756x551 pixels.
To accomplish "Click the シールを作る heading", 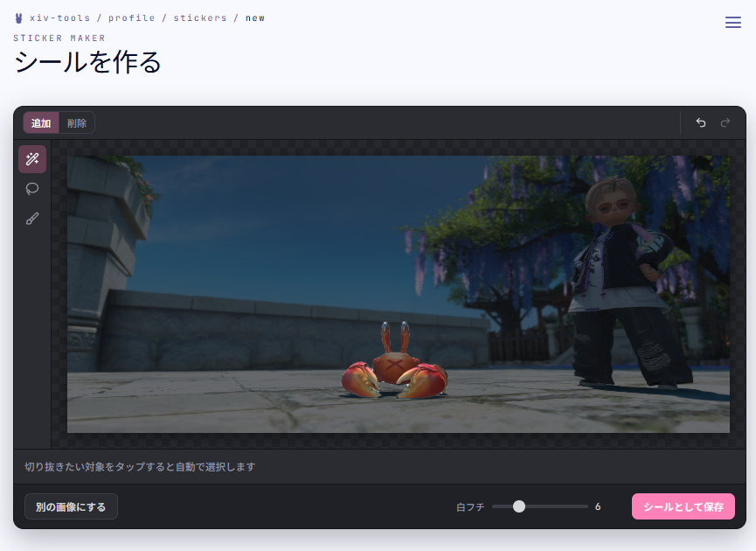I will 87,62.
